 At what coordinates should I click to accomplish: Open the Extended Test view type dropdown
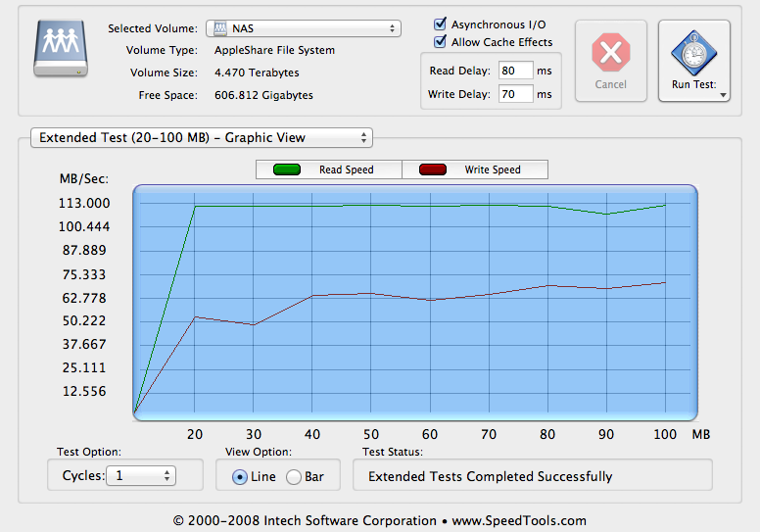coord(201,138)
